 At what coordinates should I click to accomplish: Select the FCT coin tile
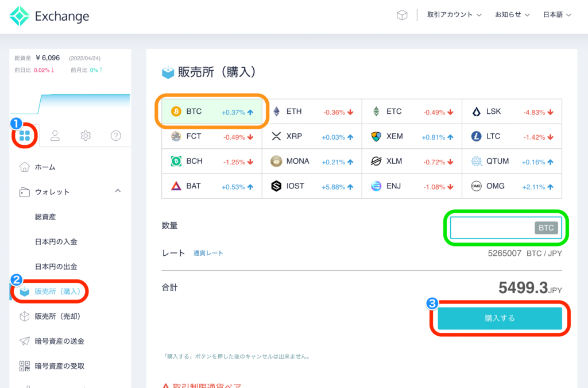(212, 136)
